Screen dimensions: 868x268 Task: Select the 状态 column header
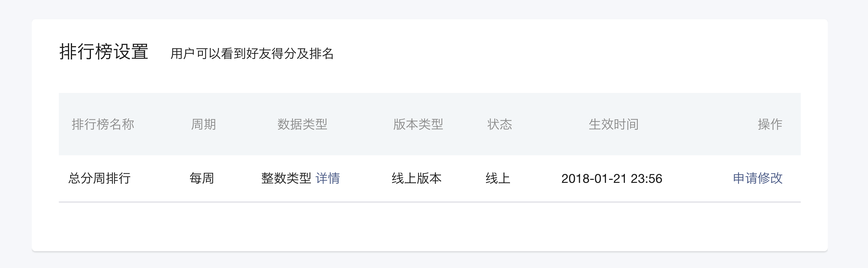tap(499, 124)
